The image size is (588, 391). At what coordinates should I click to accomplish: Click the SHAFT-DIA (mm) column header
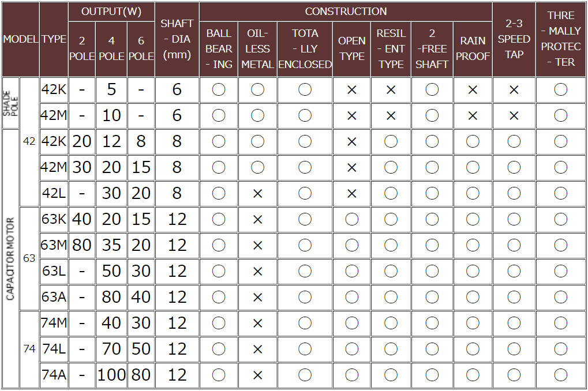[x=177, y=40]
